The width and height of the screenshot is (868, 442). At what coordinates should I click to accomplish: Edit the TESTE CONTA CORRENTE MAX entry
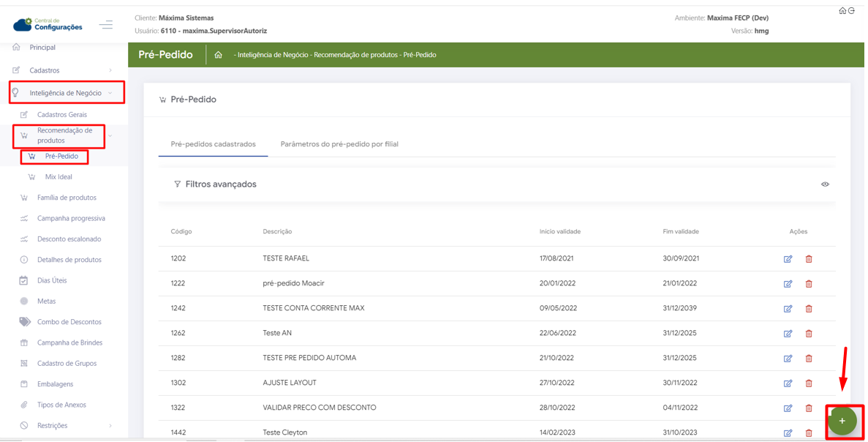click(x=788, y=309)
